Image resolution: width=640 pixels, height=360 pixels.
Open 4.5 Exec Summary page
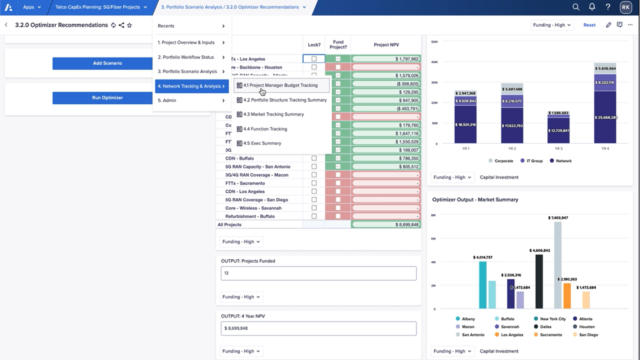tap(282, 143)
